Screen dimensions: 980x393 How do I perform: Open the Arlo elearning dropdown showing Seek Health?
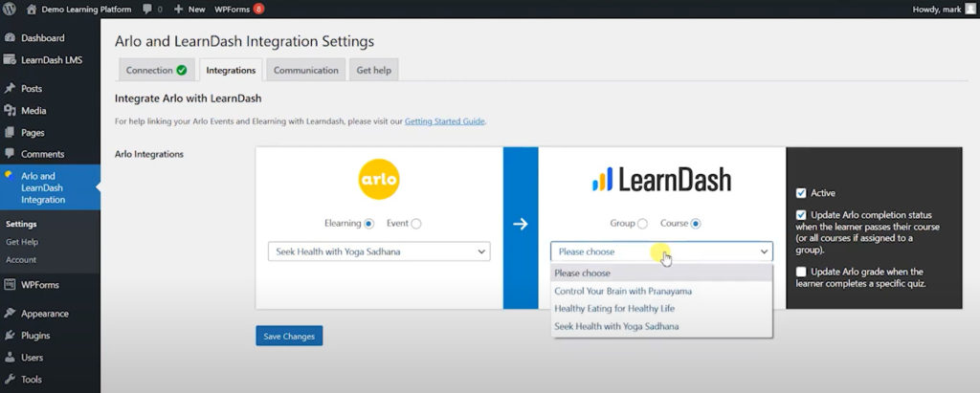click(379, 251)
